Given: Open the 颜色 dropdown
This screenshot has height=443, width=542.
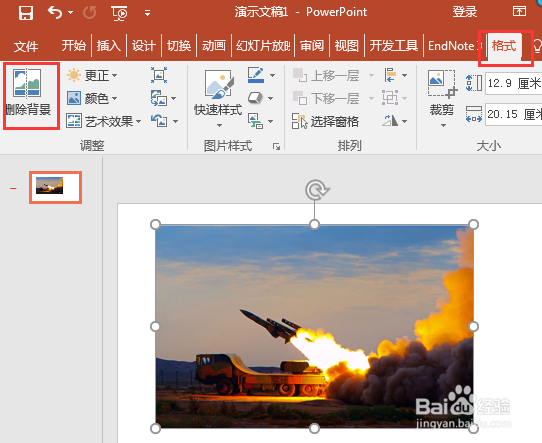Looking at the screenshot, I should (x=92, y=98).
